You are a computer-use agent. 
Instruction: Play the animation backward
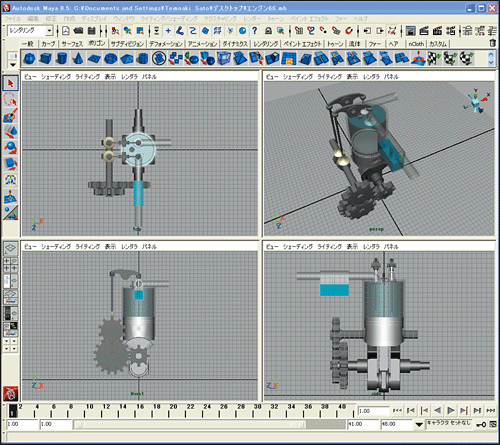tap(437, 410)
